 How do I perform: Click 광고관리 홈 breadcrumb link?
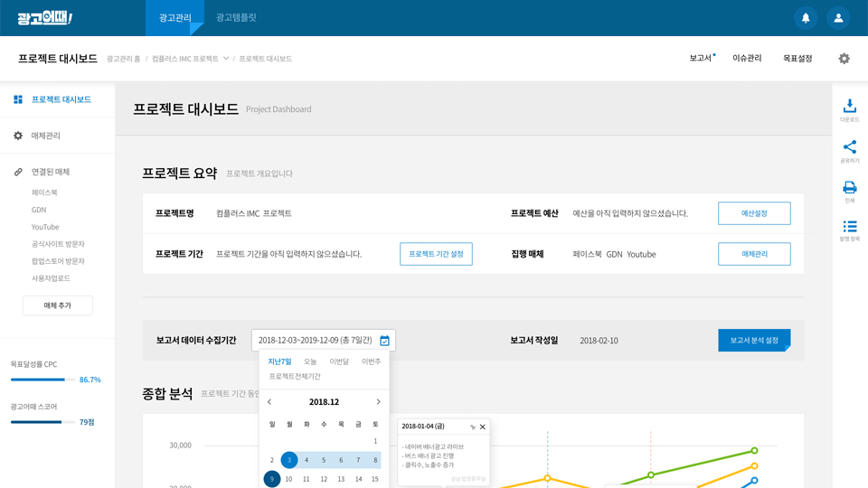pos(124,59)
